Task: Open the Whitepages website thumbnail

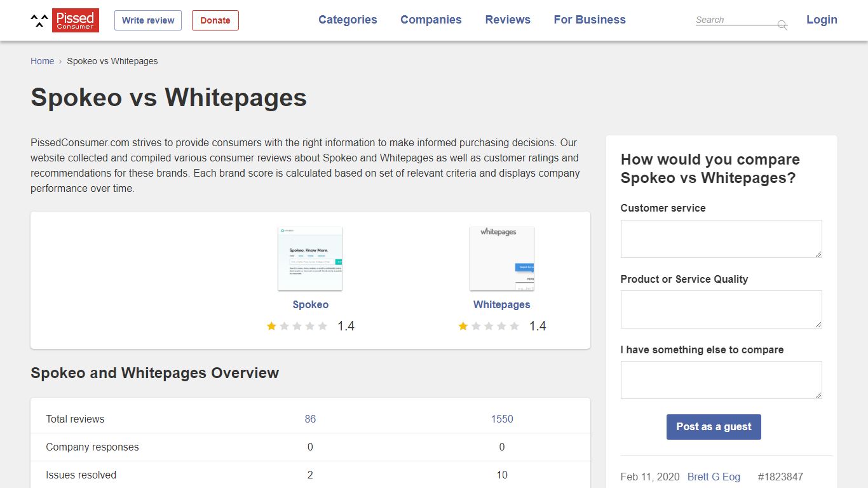Action: [x=502, y=259]
